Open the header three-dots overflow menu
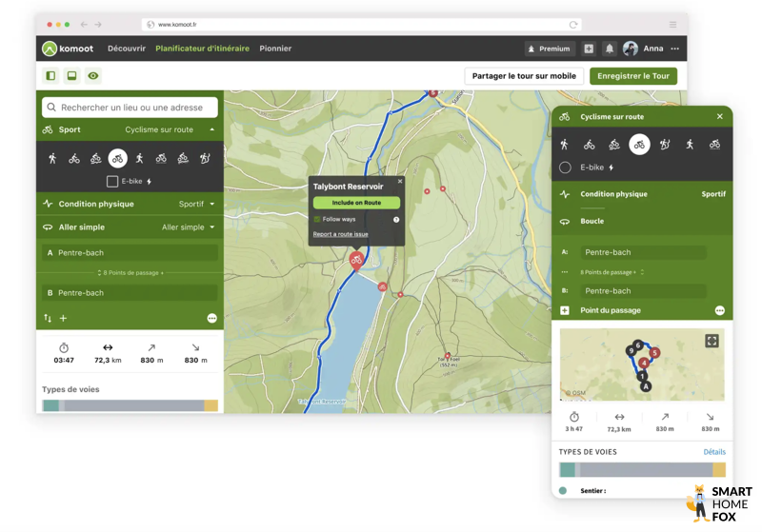762x532 pixels. (675, 49)
